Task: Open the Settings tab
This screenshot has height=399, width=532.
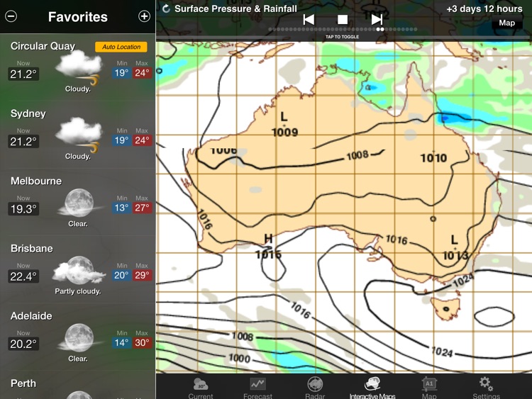Action: tap(486, 388)
